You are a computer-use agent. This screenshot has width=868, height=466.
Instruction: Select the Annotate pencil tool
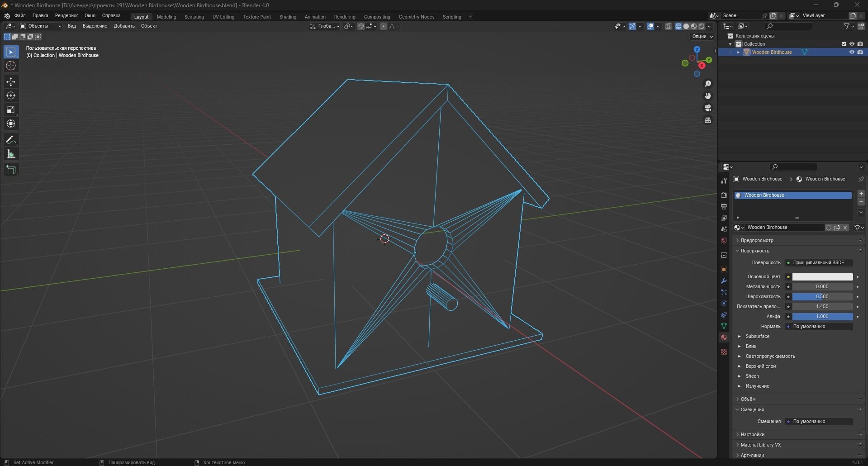11,140
